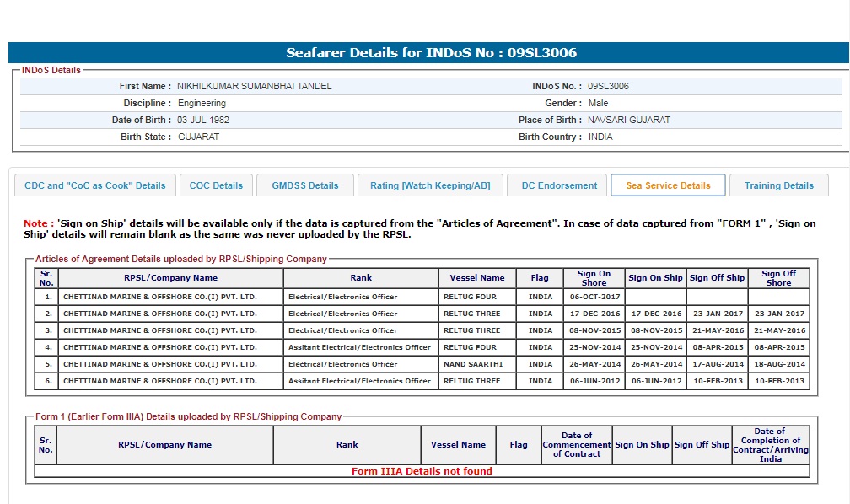Select the Rating [Watch Keeping/AB] tab
Screen dimensions: 850x504
click(430, 185)
